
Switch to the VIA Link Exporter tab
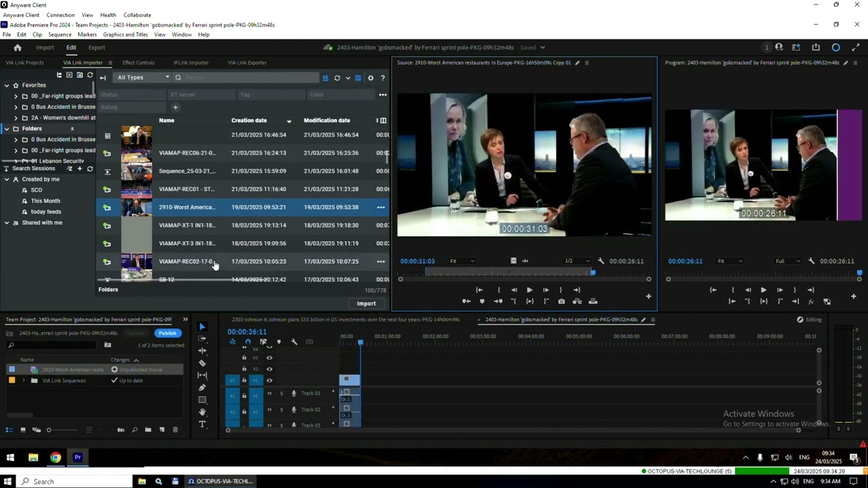tap(247, 62)
